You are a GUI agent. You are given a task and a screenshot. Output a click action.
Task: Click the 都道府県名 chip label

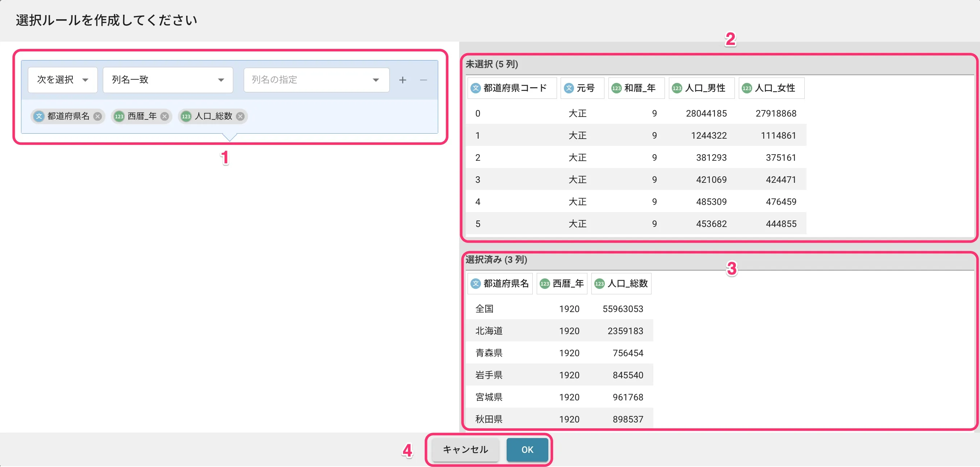click(68, 116)
